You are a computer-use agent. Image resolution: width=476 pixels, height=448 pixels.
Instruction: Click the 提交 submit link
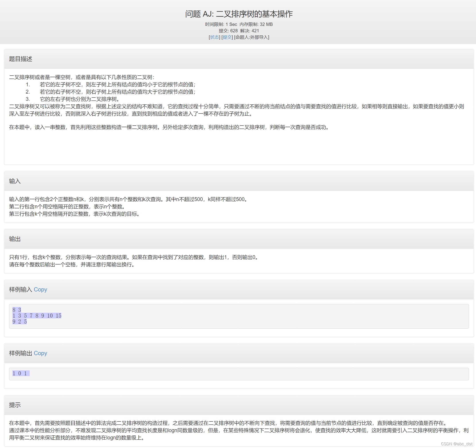227,37
